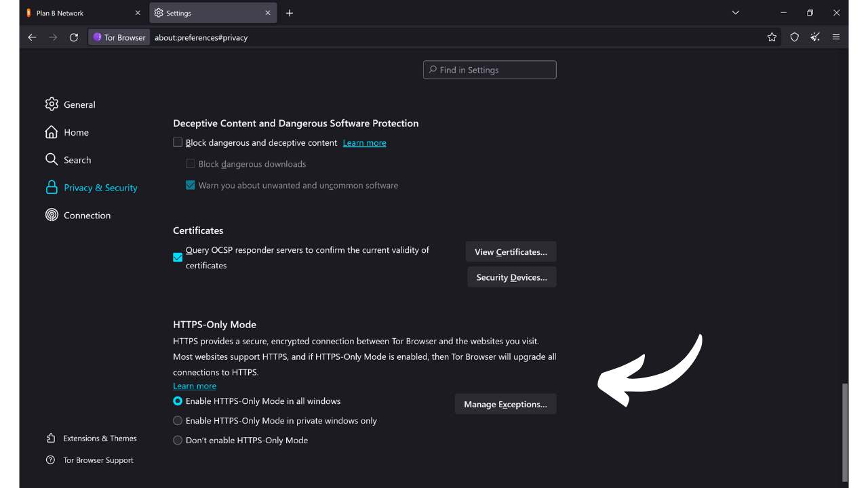The image size is (868, 488).
Task: Open Connection settings via circles icon
Action: click(x=52, y=215)
